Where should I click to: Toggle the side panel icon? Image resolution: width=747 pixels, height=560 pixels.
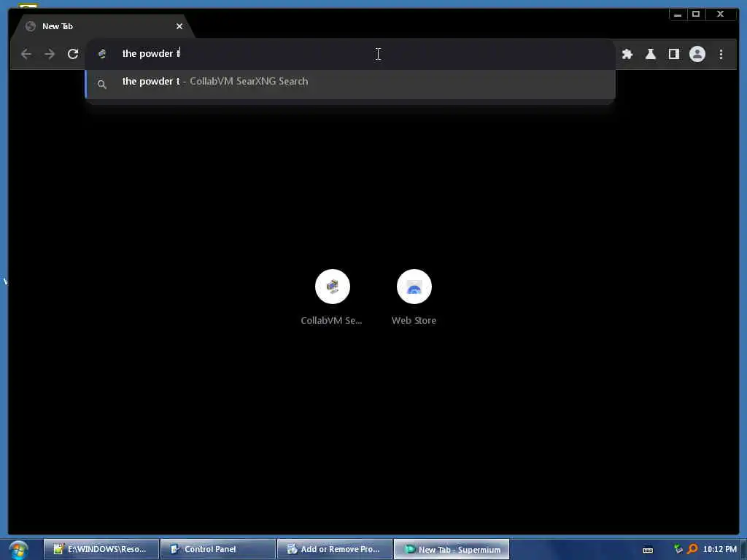click(673, 54)
